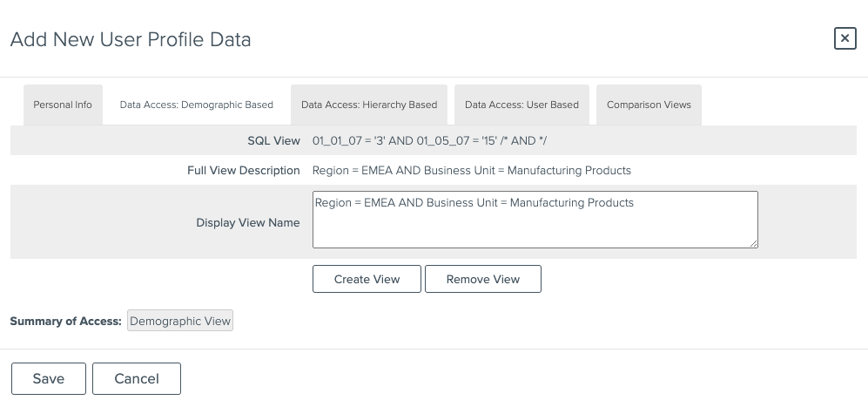Click the Full View Description label
This screenshot has height=407, width=868.
point(244,170)
